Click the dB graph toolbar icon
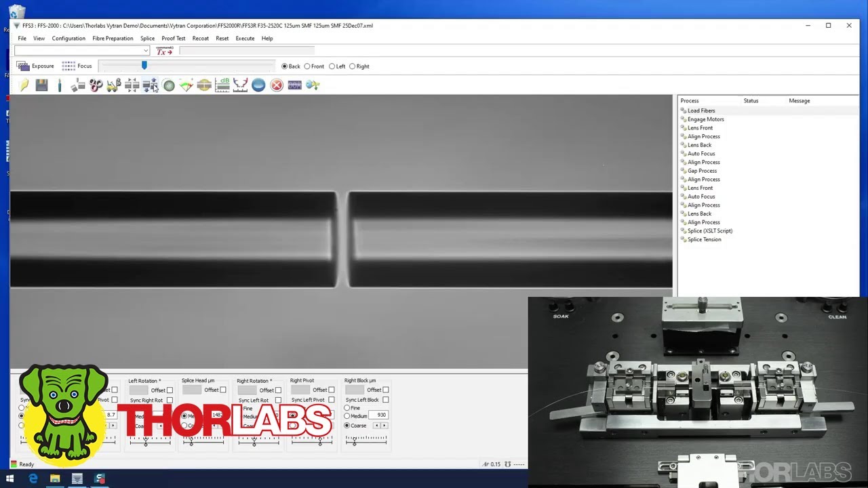 [x=222, y=85]
